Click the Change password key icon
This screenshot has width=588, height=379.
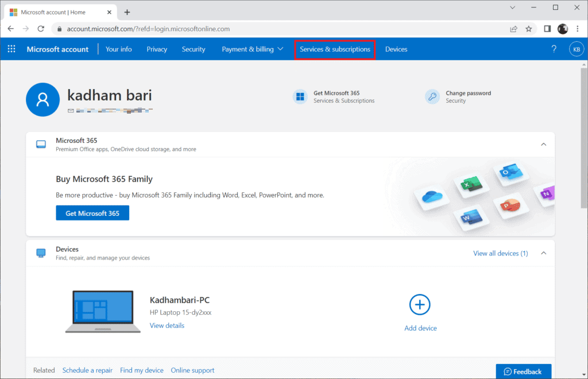pyautogui.click(x=432, y=96)
